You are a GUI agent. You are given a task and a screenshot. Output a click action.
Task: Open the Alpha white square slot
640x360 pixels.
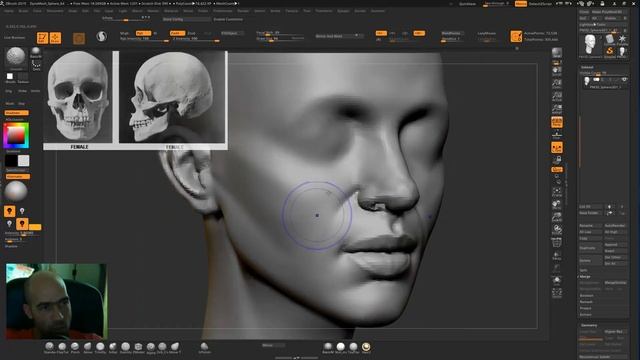tap(10, 77)
